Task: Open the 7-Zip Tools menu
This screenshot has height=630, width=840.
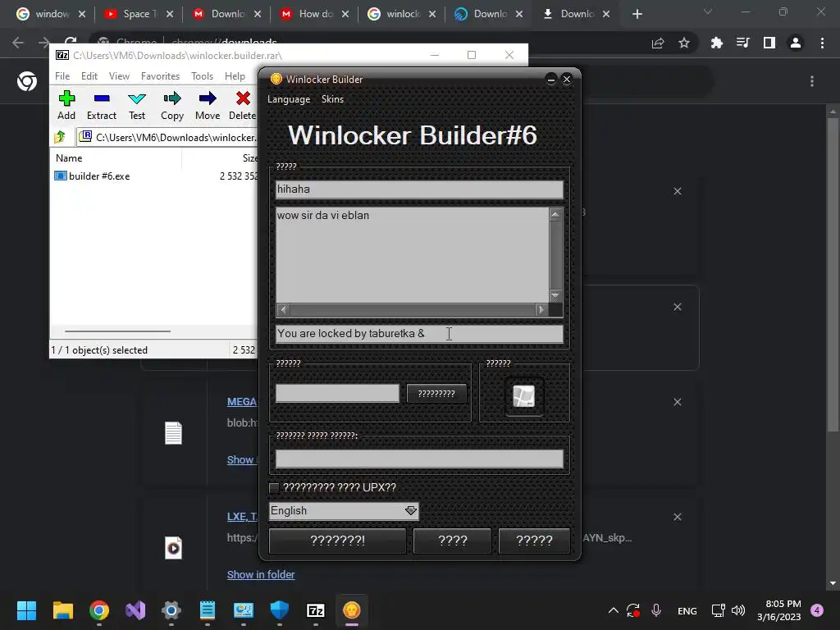Action: click(202, 76)
